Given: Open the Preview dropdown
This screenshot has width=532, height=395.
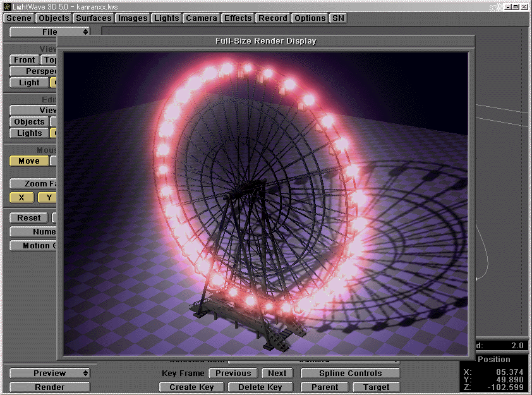Looking at the screenshot, I should [x=49, y=373].
